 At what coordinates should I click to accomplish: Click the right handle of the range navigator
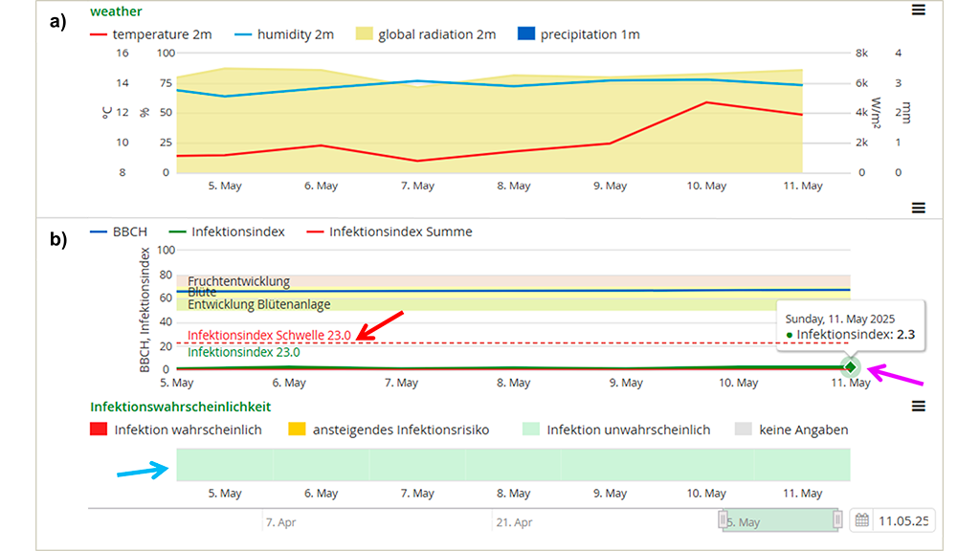837,520
